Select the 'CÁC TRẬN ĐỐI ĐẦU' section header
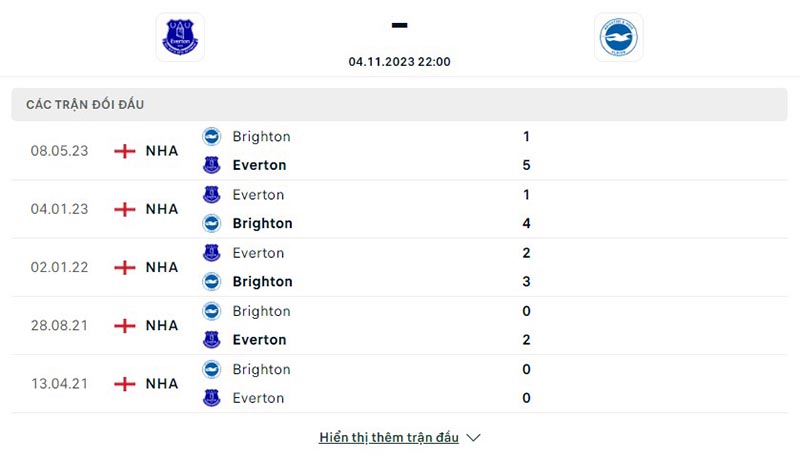The image size is (800, 461). pyautogui.click(x=92, y=104)
